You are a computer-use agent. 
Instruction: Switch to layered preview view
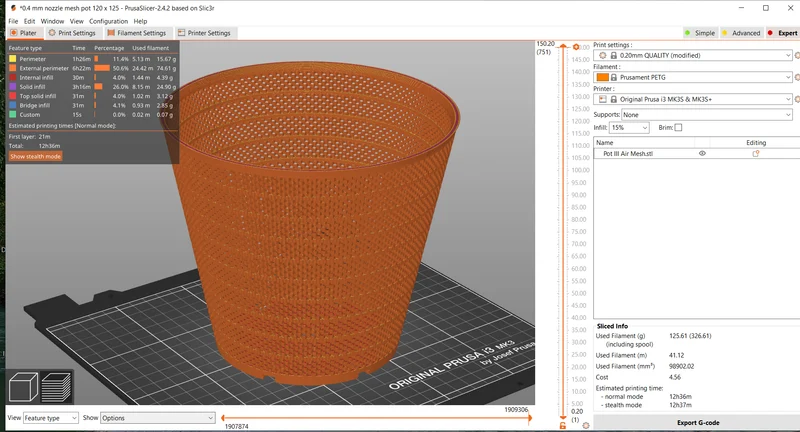(56, 387)
